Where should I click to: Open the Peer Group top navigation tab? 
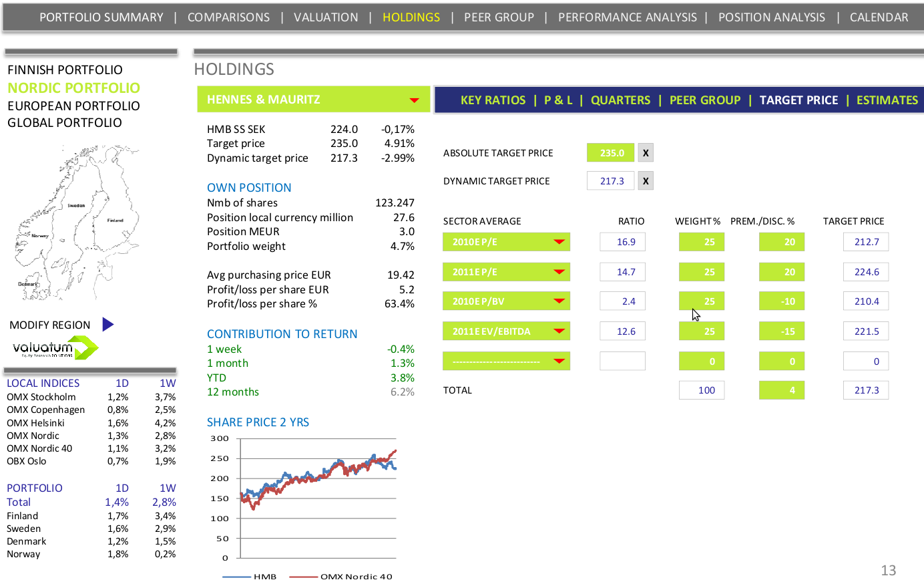point(499,17)
